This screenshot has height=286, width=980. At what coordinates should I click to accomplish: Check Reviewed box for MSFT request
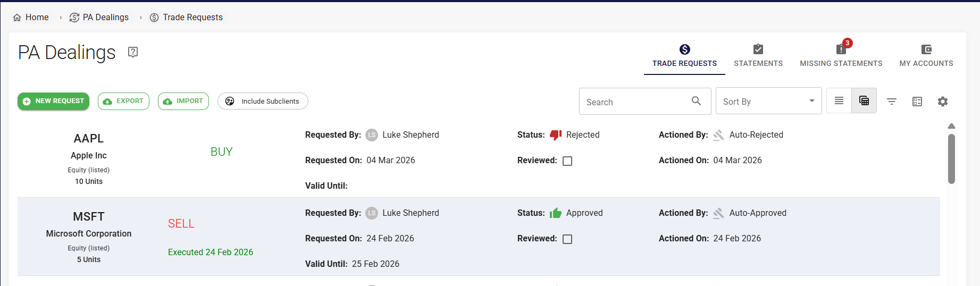[x=567, y=239]
